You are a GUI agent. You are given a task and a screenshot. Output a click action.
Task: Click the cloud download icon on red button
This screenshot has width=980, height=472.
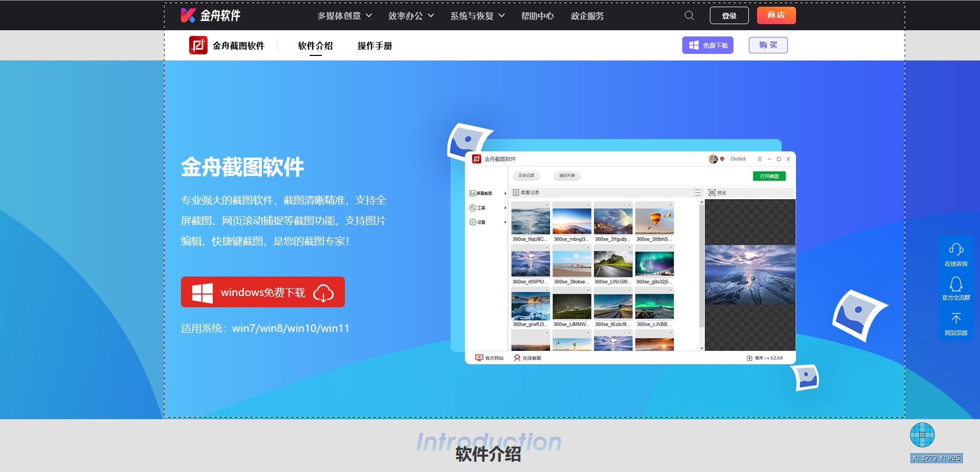pyautogui.click(x=323, y=293)
